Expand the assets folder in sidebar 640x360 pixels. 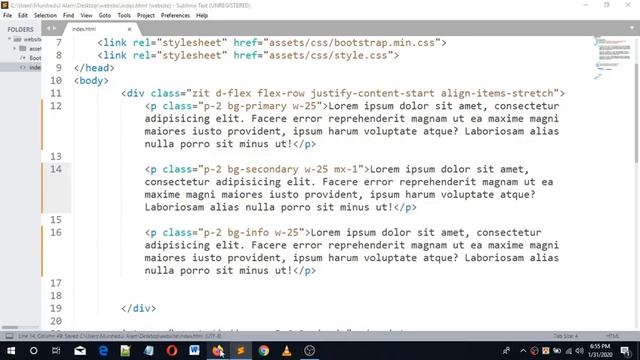pos(15,49)
